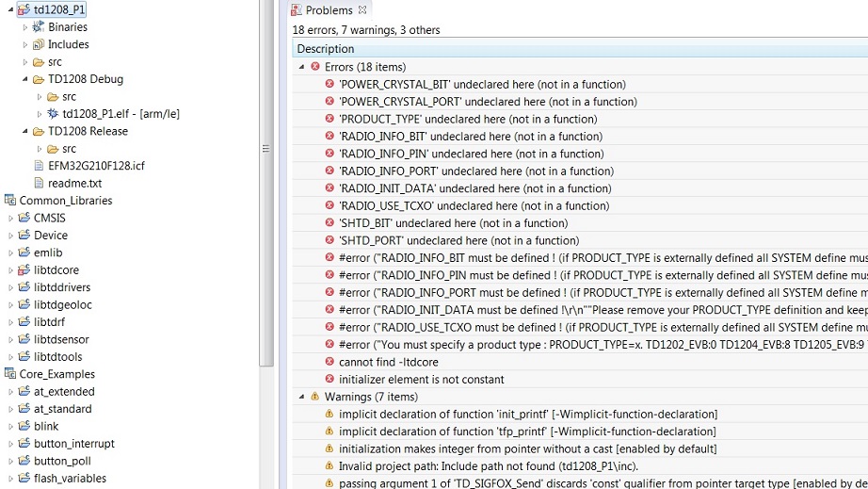Collapse the td1208_P1 project tree

[10, 9]
